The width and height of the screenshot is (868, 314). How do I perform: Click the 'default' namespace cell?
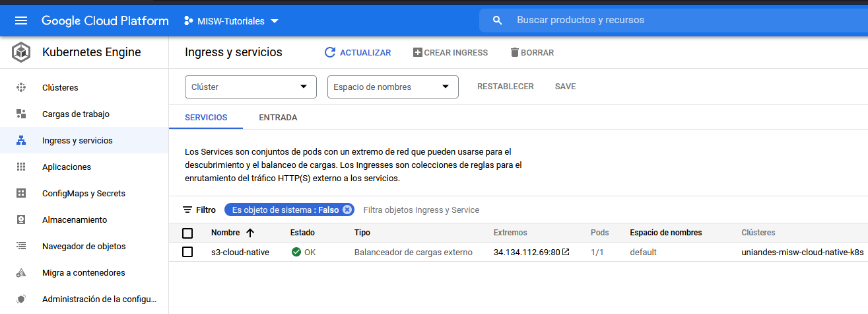pos(643,252)
